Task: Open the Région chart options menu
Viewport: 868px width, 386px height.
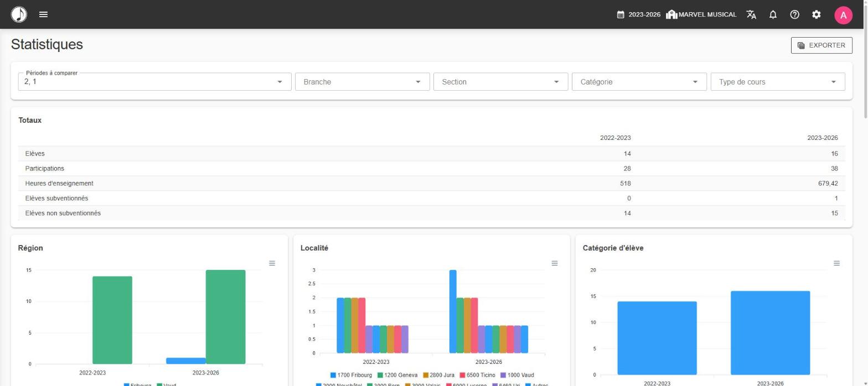Action: (x=272, y=263)
